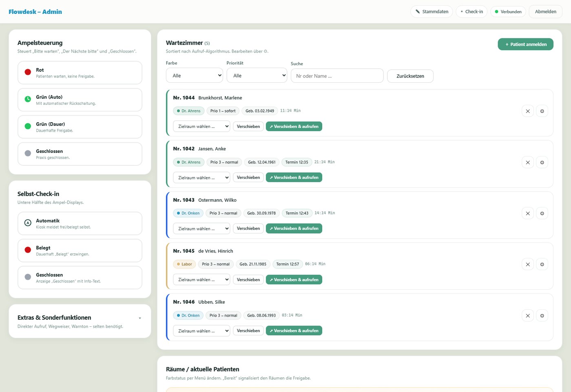571x392 pixels.
Task: Click Abmelden in the header
Action: pyautogui.click(x=546, y=12)
